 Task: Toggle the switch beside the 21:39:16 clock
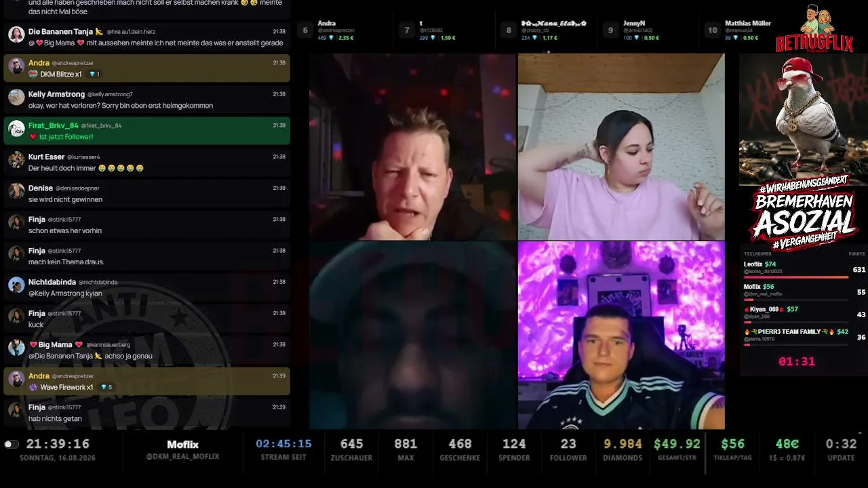pyautogui.click(x=11, y=445)
